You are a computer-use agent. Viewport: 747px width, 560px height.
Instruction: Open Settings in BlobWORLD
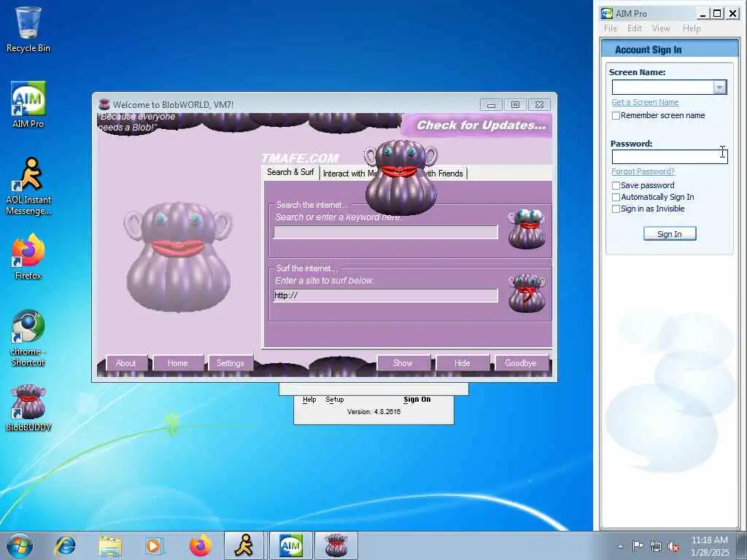230,363
